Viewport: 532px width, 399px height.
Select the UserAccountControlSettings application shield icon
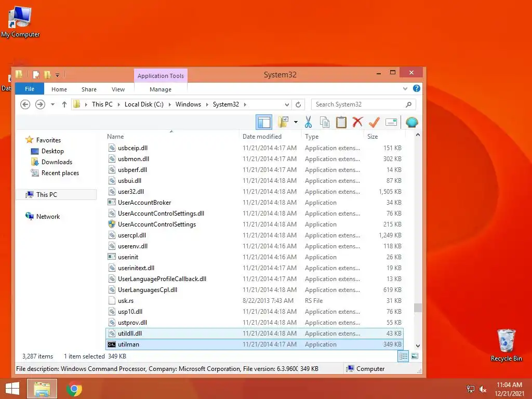(112, 224)
